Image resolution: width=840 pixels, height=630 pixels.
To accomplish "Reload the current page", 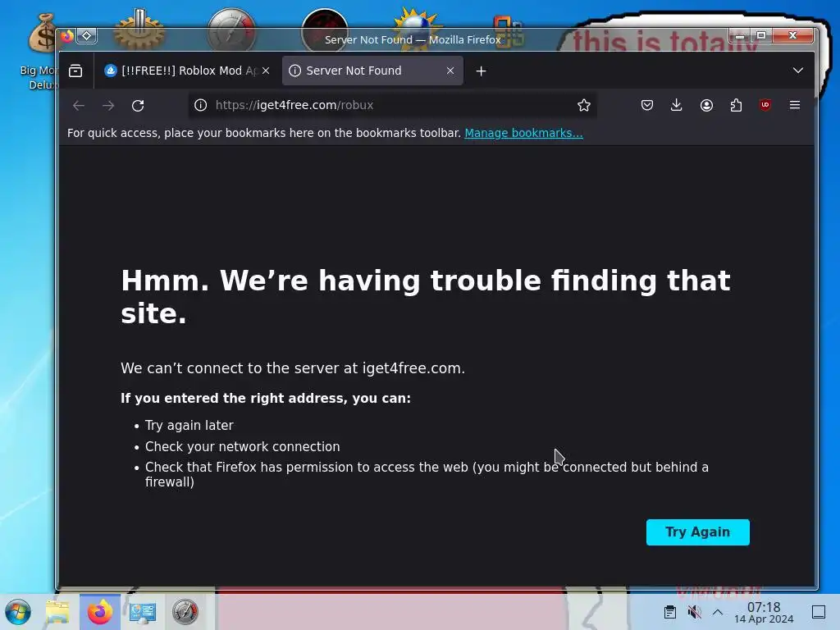I will [x=138, y=106].
